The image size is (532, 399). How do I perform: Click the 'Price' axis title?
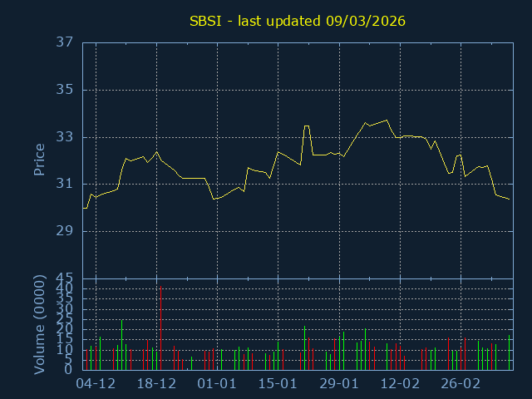click(x=39, y=159)
